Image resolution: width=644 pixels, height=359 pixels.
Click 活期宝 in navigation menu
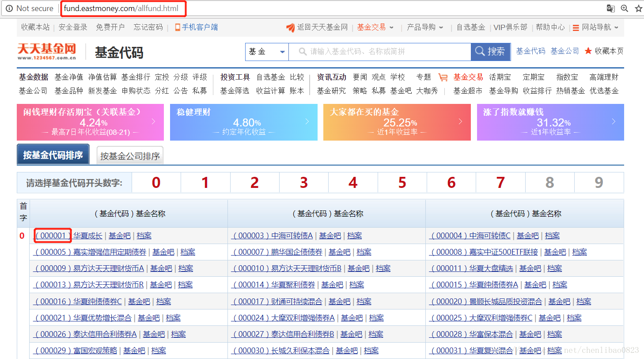click(x=500, y=77)
